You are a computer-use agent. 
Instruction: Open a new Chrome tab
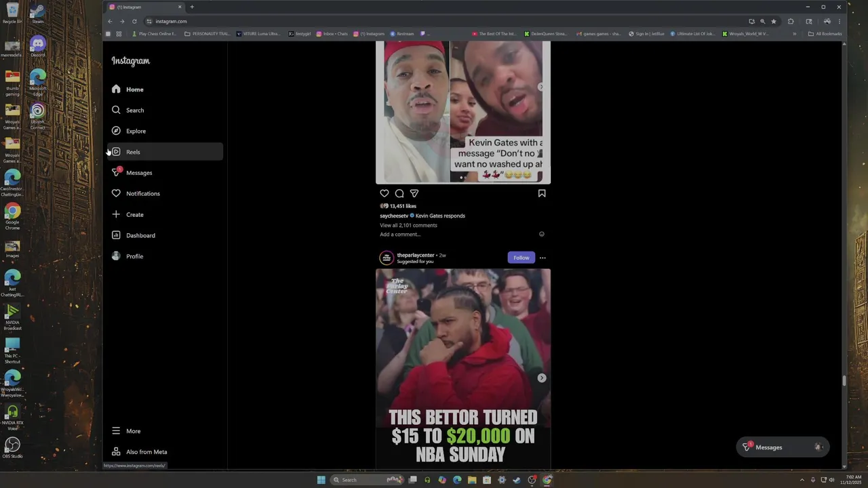pos(192,7)
